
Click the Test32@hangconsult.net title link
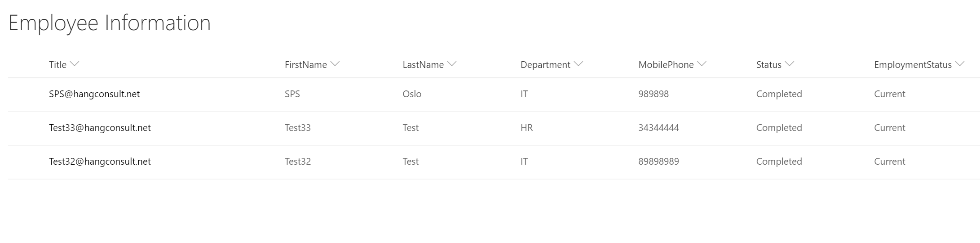(x=100, y=162)
